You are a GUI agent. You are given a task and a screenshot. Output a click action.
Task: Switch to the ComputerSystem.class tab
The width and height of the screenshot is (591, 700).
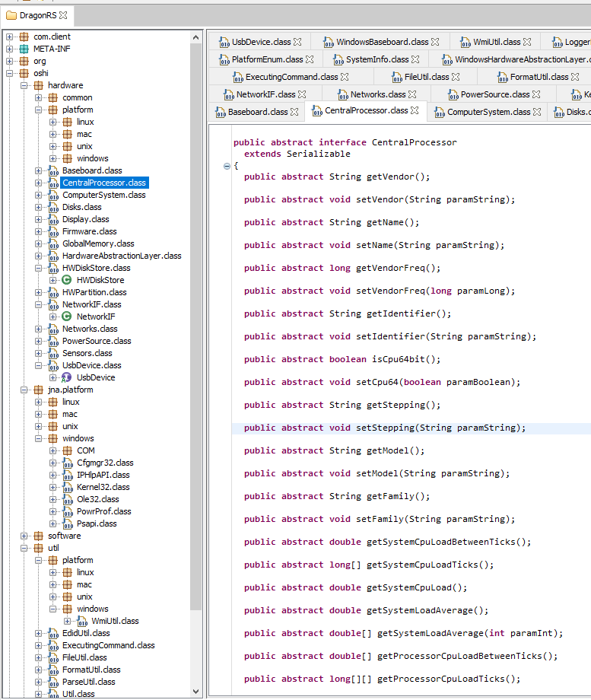pyautogui.click(x=489, y=112)
